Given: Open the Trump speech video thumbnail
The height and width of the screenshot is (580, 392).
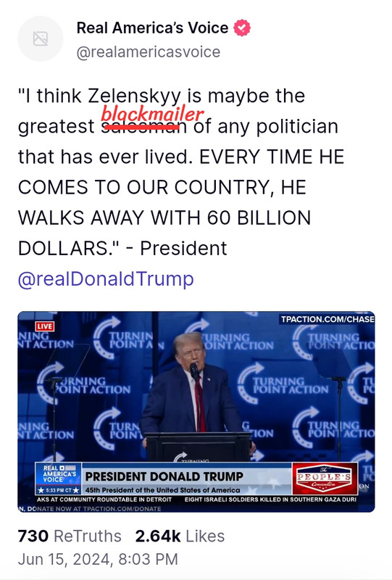Looking at the screenshot, I should 196,412.
